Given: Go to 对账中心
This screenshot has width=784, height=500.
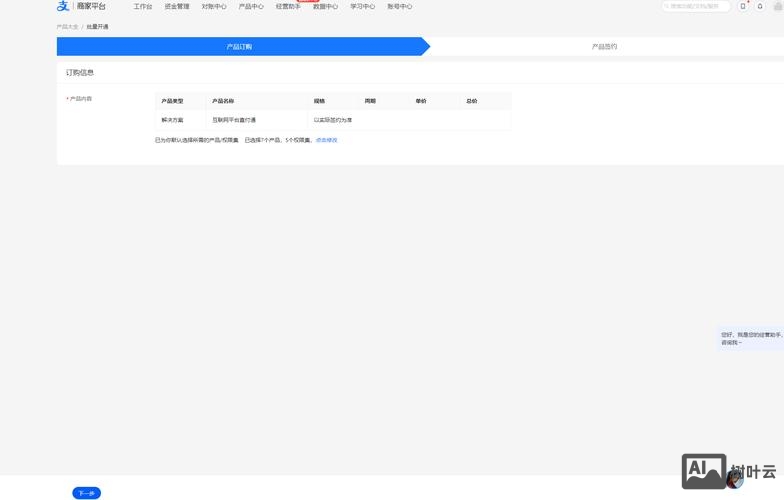Looking at the screenshot, I should (214, 6).
